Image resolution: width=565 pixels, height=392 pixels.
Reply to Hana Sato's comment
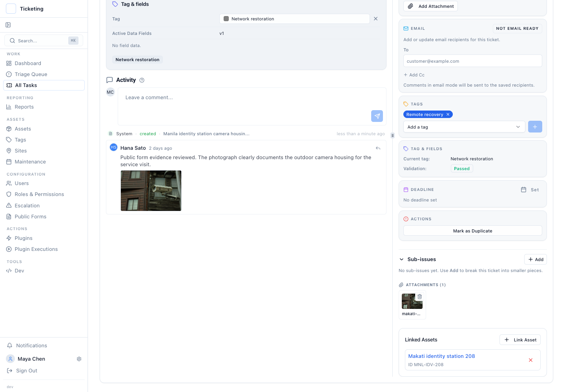378,148
